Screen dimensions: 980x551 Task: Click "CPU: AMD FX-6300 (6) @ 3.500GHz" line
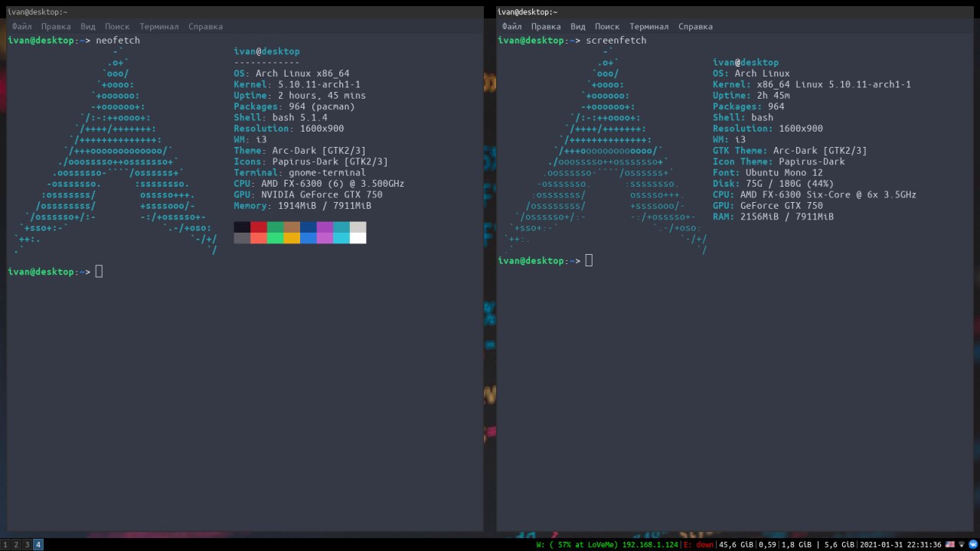pyautogui.click(x=319, y=184)
